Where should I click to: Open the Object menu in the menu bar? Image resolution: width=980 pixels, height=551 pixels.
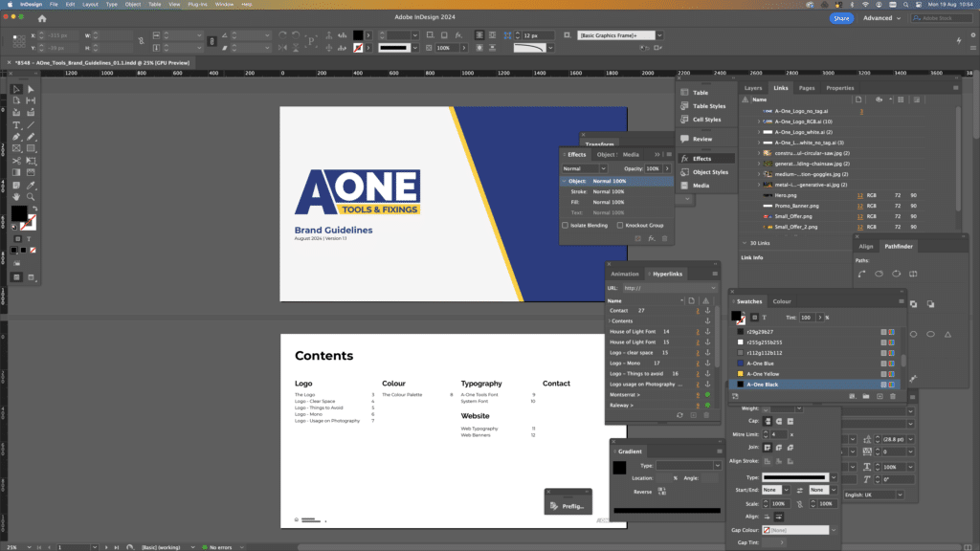point(132,5)
